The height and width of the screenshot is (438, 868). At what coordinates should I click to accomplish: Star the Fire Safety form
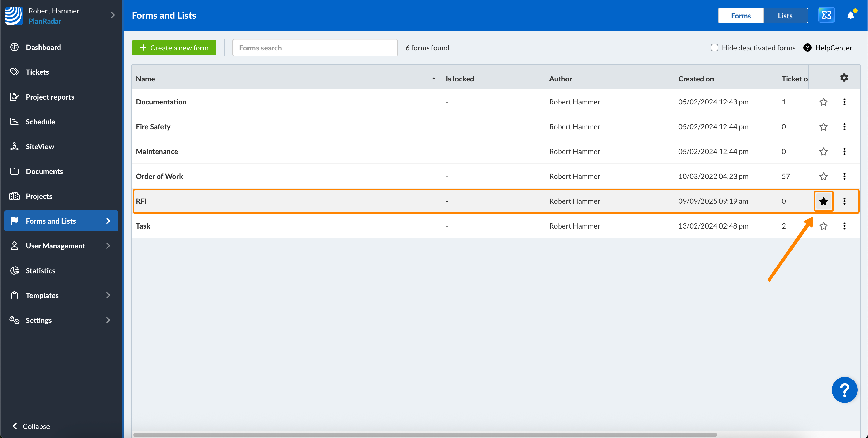(823, 127)
